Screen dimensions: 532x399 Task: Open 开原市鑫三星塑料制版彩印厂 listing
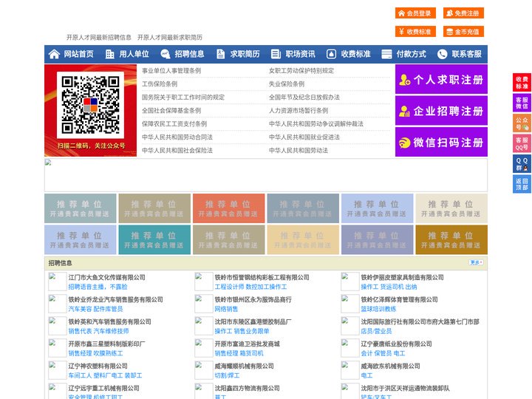point(106,344)
